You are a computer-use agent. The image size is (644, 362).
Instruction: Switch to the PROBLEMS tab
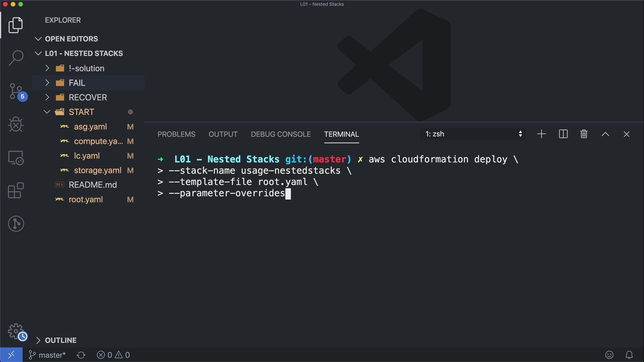click(176, 134)
